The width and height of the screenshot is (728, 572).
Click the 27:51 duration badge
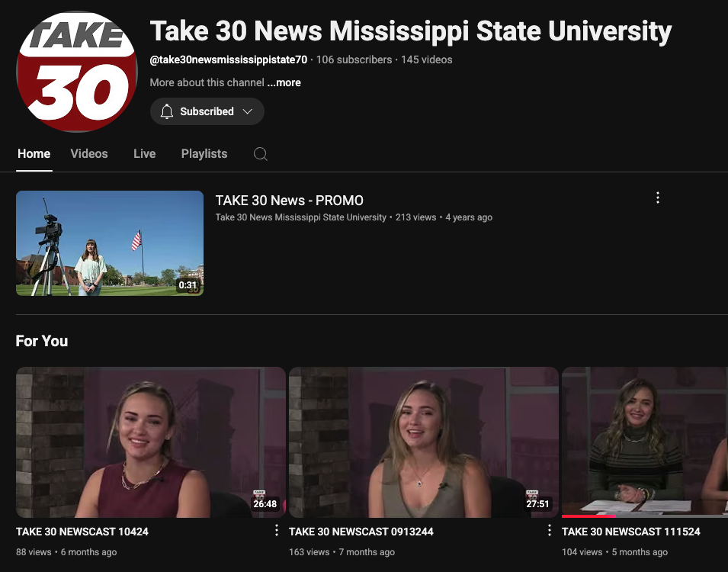pos(537,503)
